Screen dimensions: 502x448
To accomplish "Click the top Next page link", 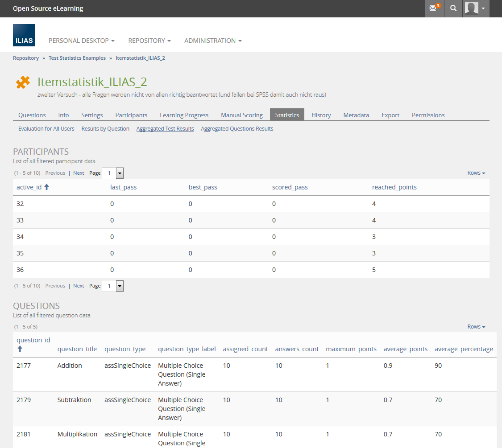I will (79, 173).
